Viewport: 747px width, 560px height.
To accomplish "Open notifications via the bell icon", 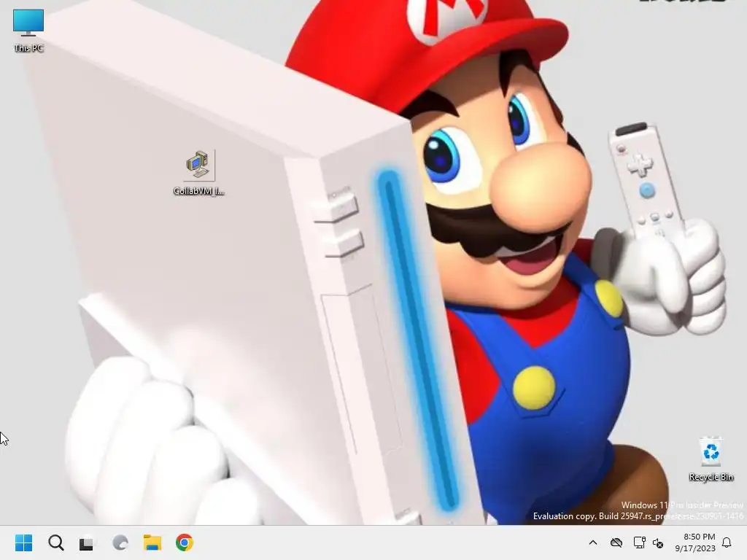I will [x=727, y=542].
